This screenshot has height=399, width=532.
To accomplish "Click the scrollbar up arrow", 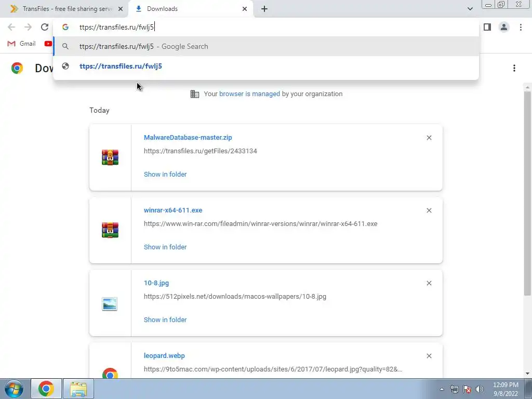I will (527, 87).
